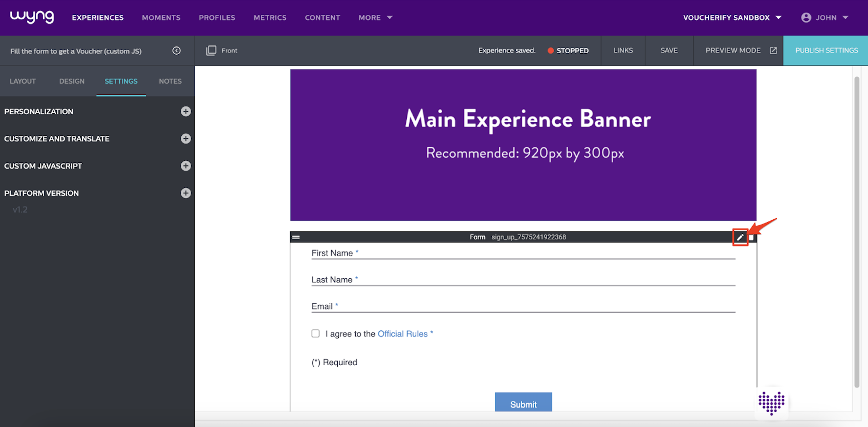
Task: Expand the Personalization section
Action: click(x=186, y=111)
